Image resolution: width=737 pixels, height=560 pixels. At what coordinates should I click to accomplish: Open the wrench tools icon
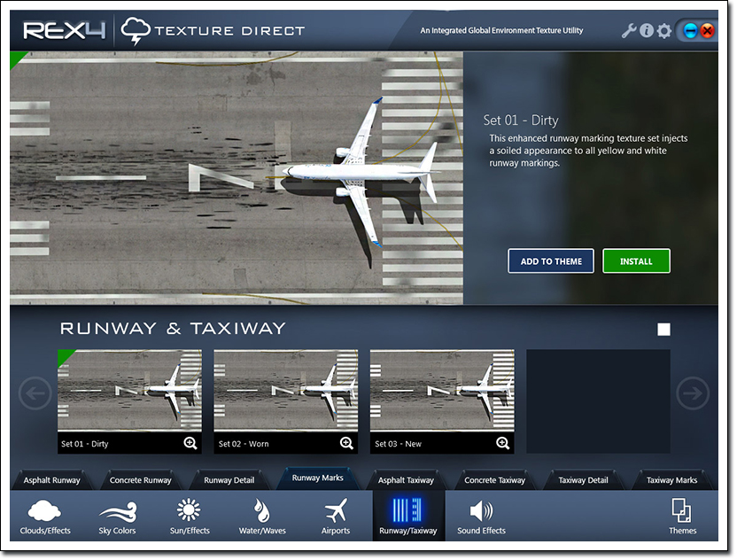click(628, 31)
